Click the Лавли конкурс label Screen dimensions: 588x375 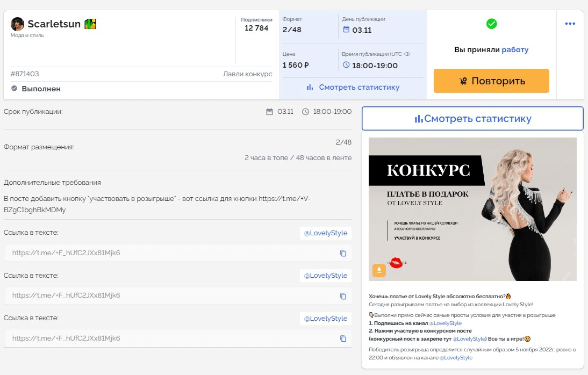(247, 74)
